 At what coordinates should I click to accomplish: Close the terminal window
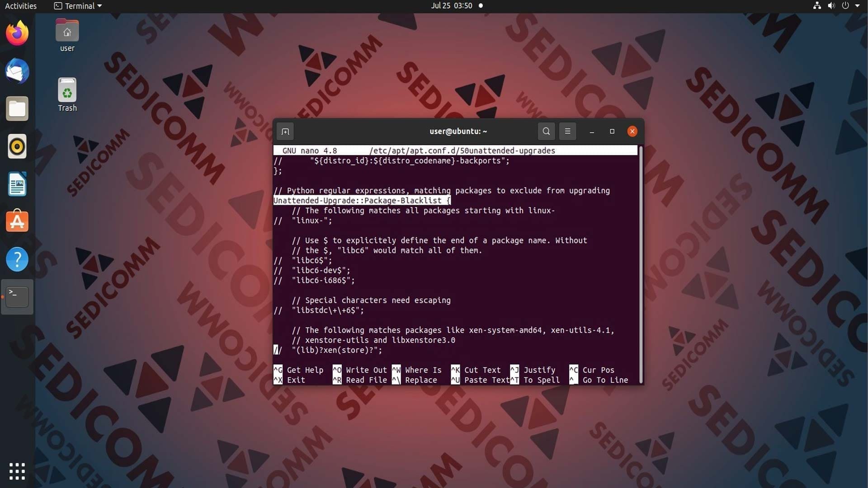632,131
